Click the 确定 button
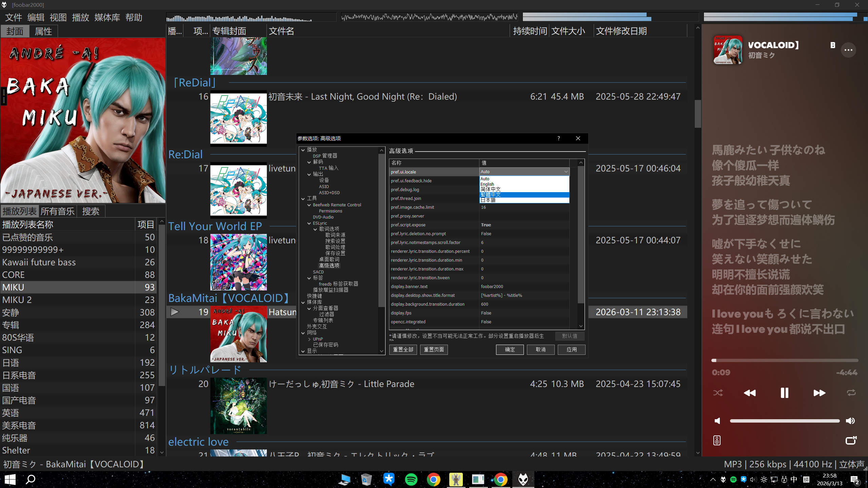The height and width of the screenshot is (488, 868). [x=509, y=349]
